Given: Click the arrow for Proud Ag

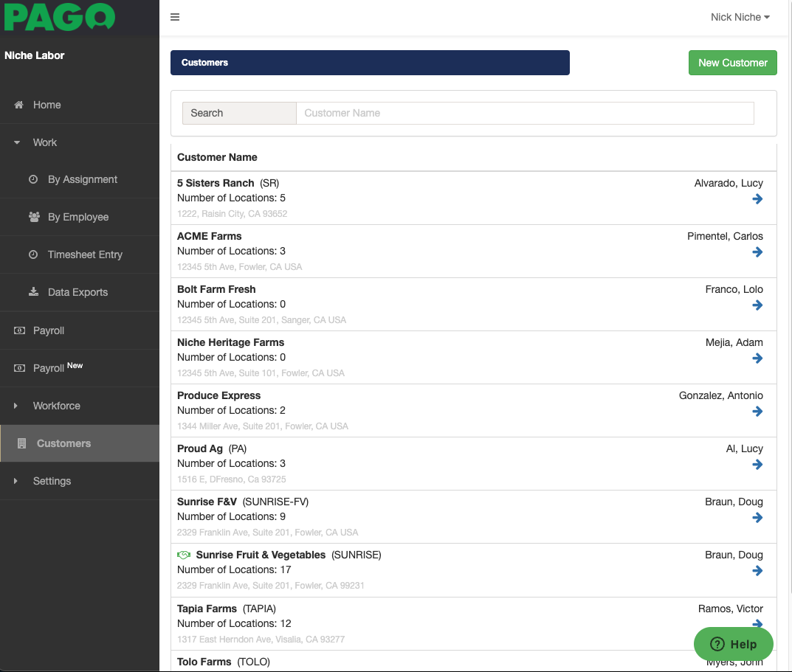Looking at the screenshot, I should (x=757, y=465).
